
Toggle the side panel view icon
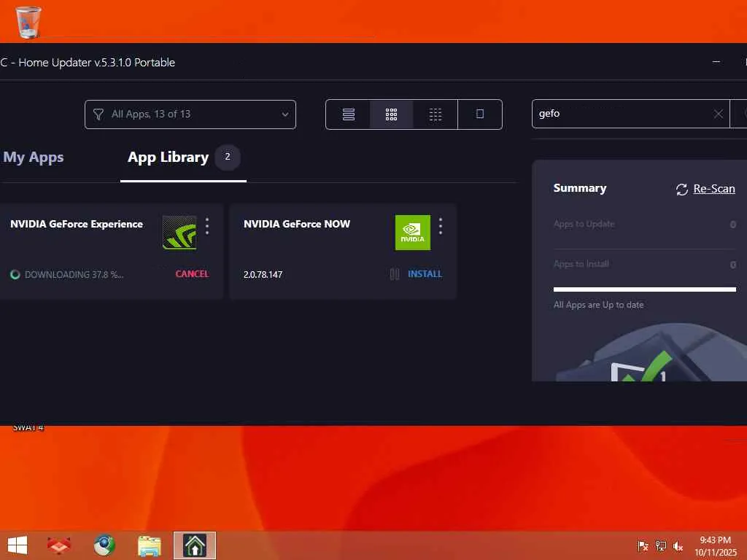(x=480, y=114)
